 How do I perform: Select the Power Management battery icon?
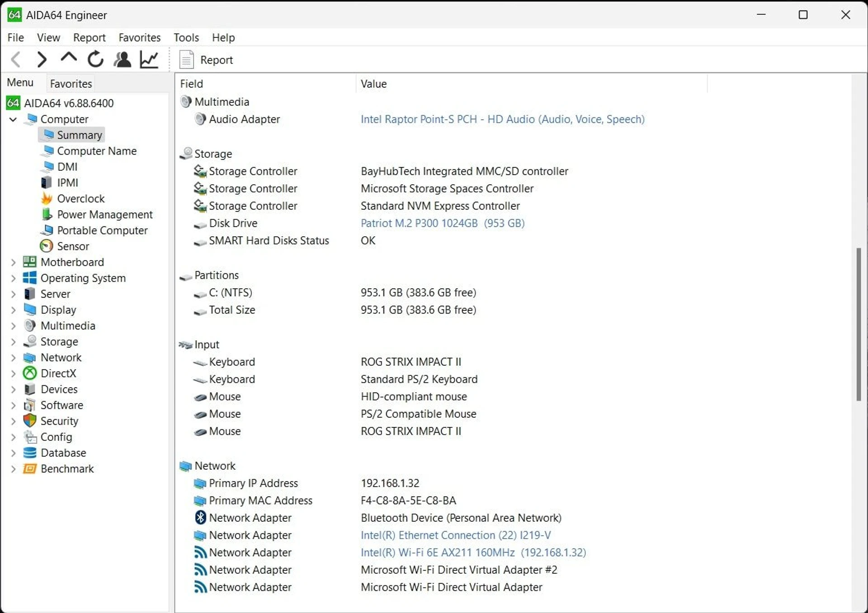coord(47,214)
